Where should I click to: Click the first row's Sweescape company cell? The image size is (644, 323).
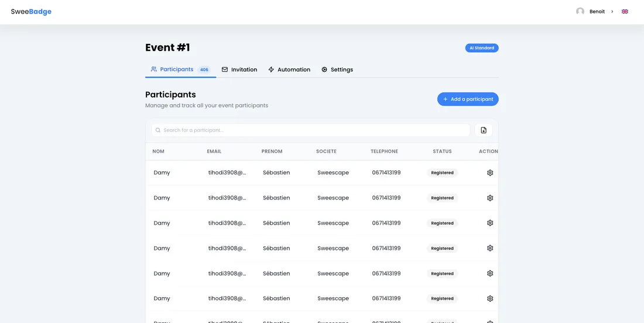tap(333, 173)
